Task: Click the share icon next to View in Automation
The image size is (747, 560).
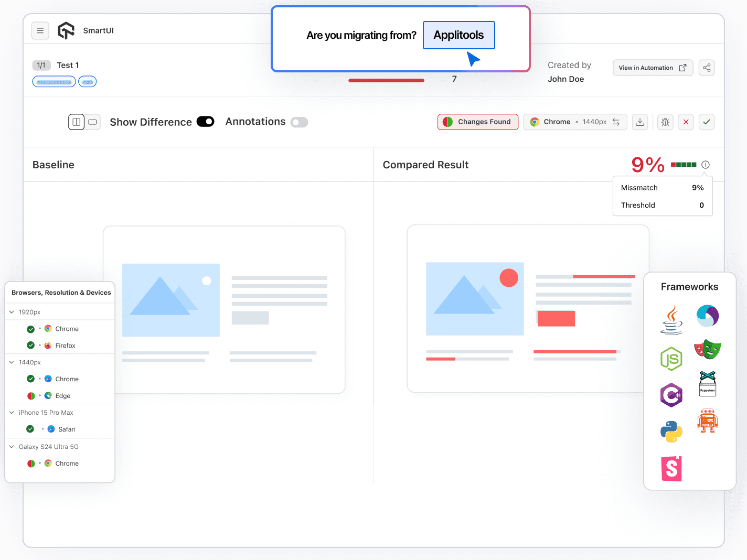Action: tap(707, 68)
